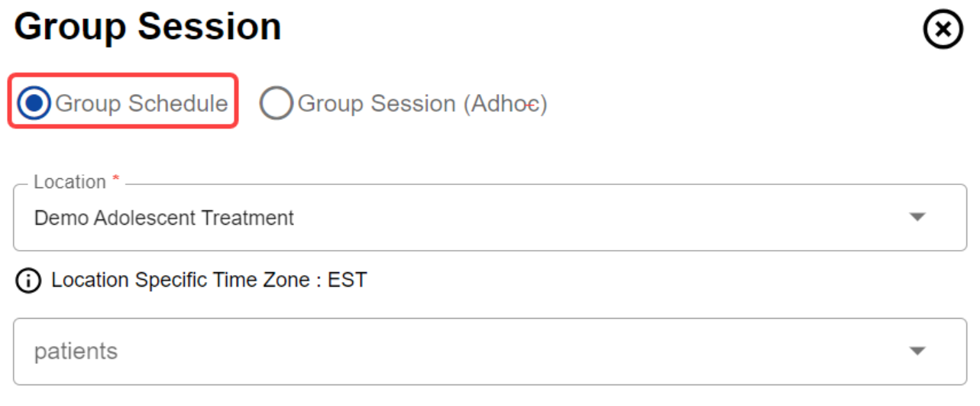Click the "Group Session" dialog heading
The width and height of the screenshot is (980, 406).
coord(147,28)
